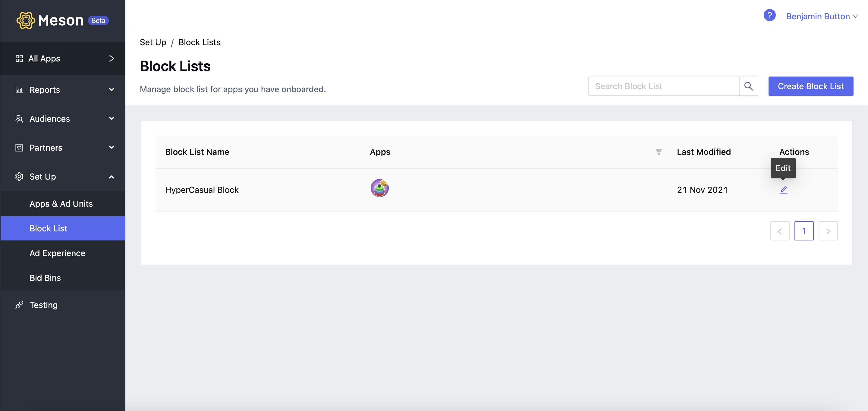868x411 pixels.
Task: Click the help question mark icon
Action: pyautogui.click(x=769, y=15)
